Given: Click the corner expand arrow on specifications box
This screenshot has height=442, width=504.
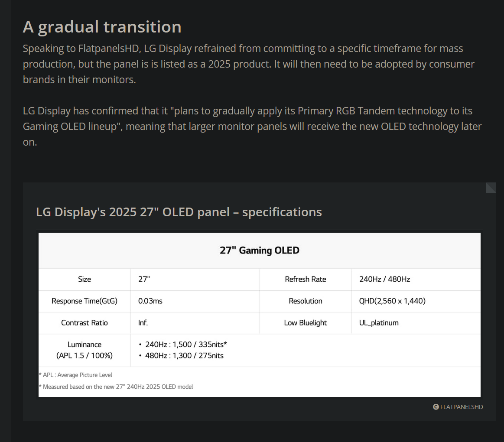Looking at the screenshot, I should 491,187.
